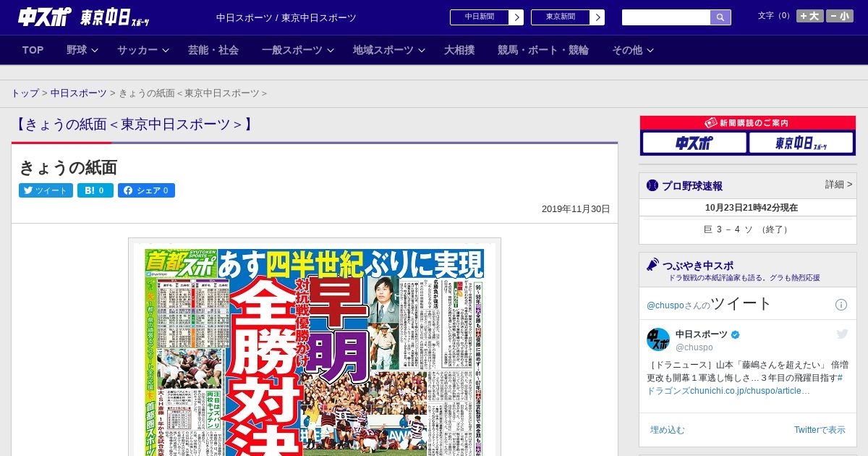Decrease text size with 小 button
Viewport: 868px width, 456px height.
coord(840,16)
